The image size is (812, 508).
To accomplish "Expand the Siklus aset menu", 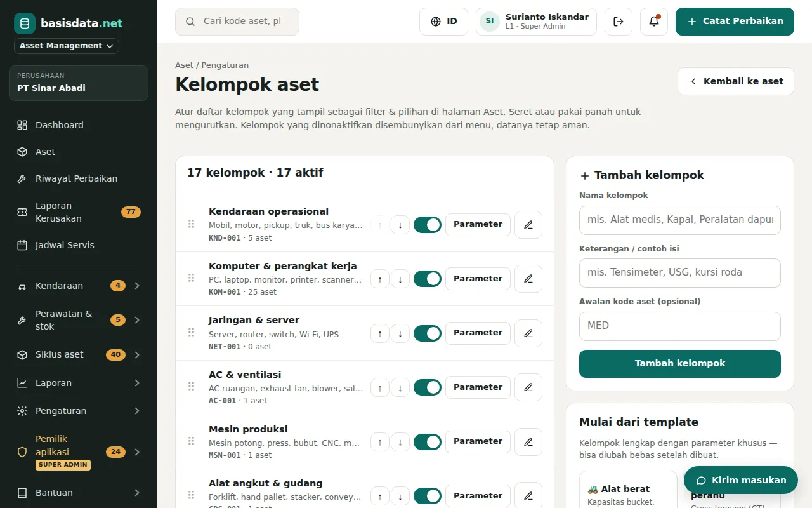I will [79, 355].
